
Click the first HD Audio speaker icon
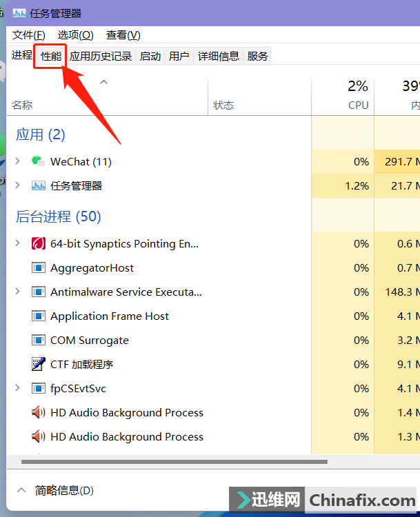point(38,412)
